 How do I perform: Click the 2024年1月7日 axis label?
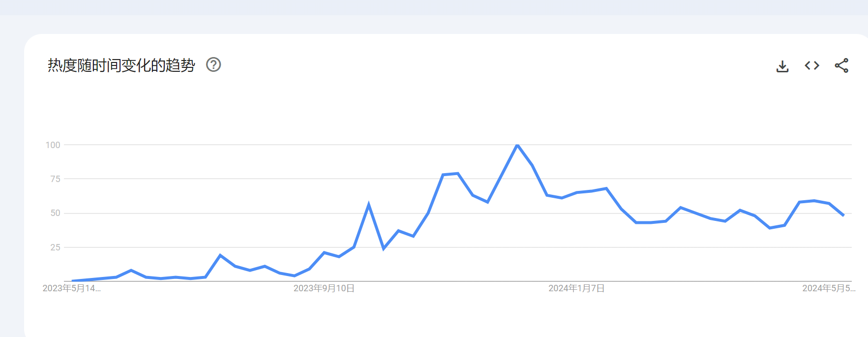pyautogui.click(x=576, y=288)
